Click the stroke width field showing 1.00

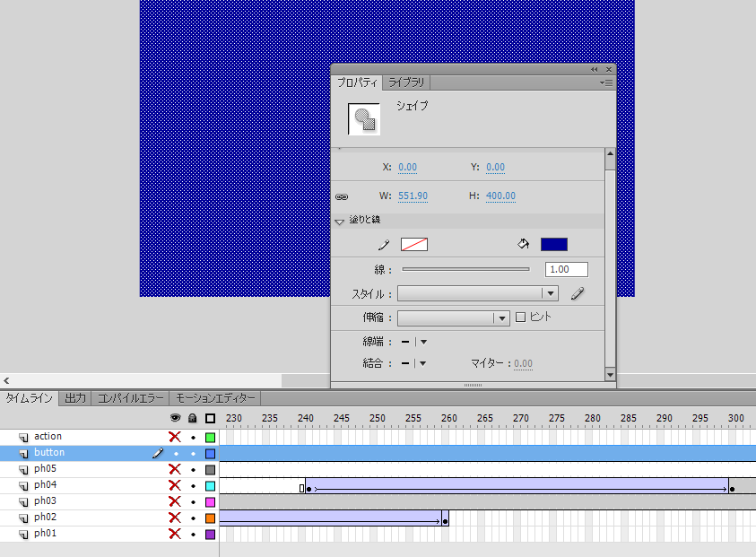(x=567, y=270)
